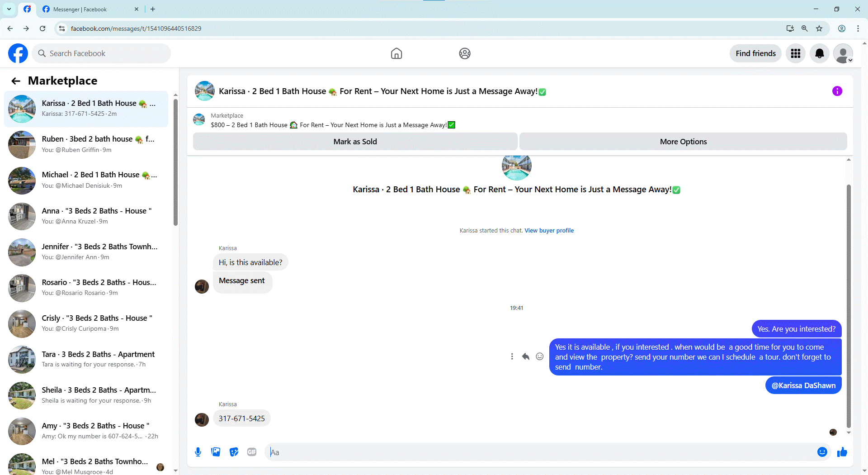Open Anna 3 Beds 2 Baths conversation
Viewport: 868px width, 475px height.
click(86, 216)
